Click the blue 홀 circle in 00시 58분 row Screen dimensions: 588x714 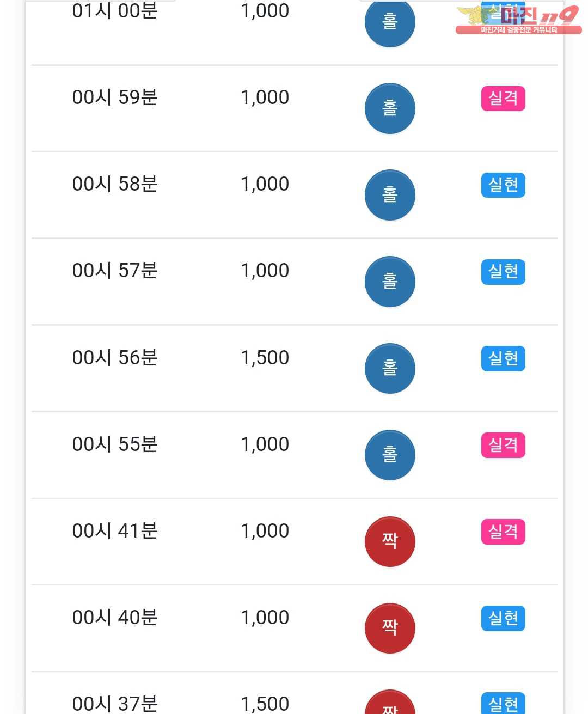point(390,195)
